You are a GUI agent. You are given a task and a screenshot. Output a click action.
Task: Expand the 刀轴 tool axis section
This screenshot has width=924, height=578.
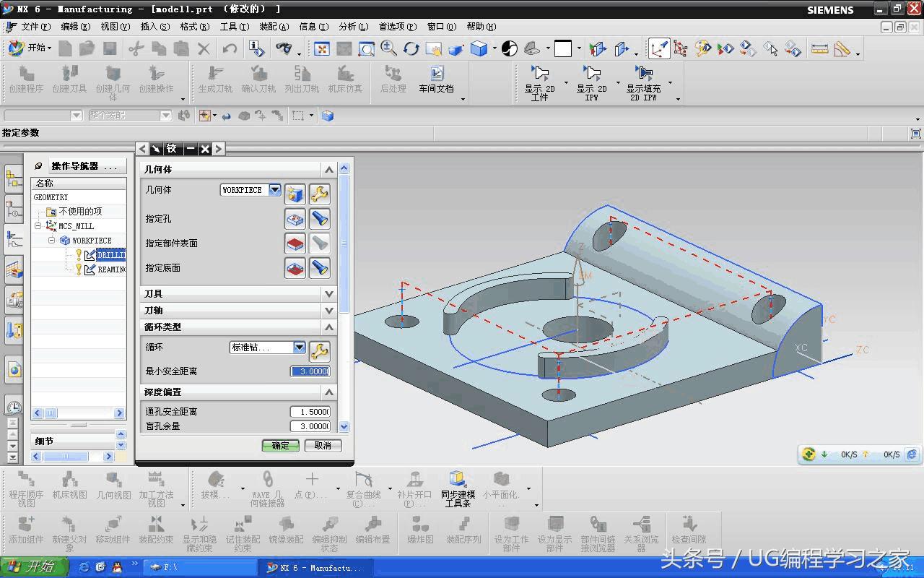click(x=329, y=311)
